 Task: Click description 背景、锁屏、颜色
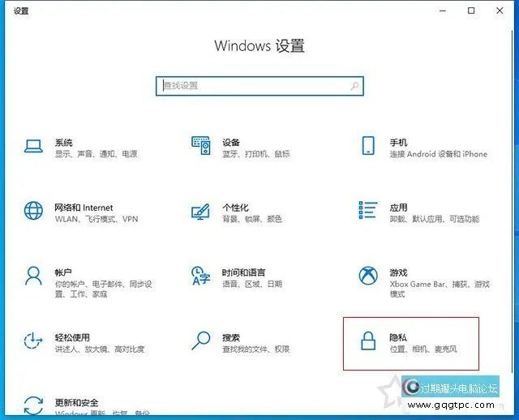[x=252, y=219]
